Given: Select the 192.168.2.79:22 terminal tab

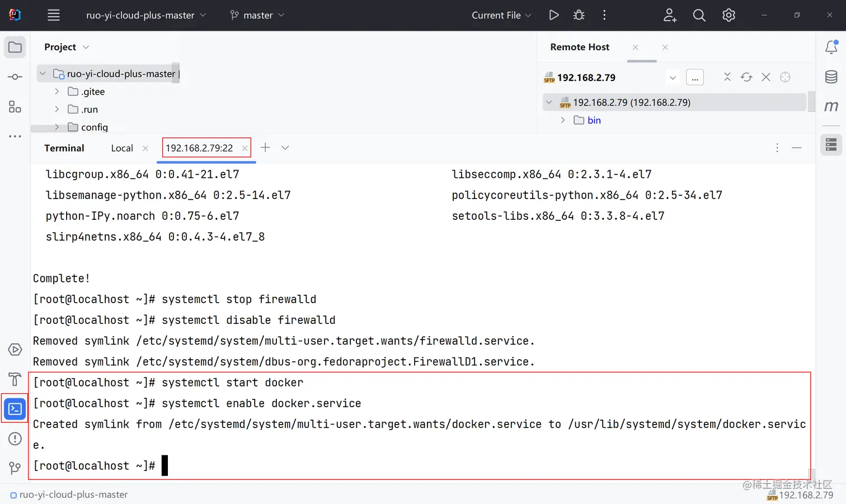Looking at the screenshot, I should point(199,148).
